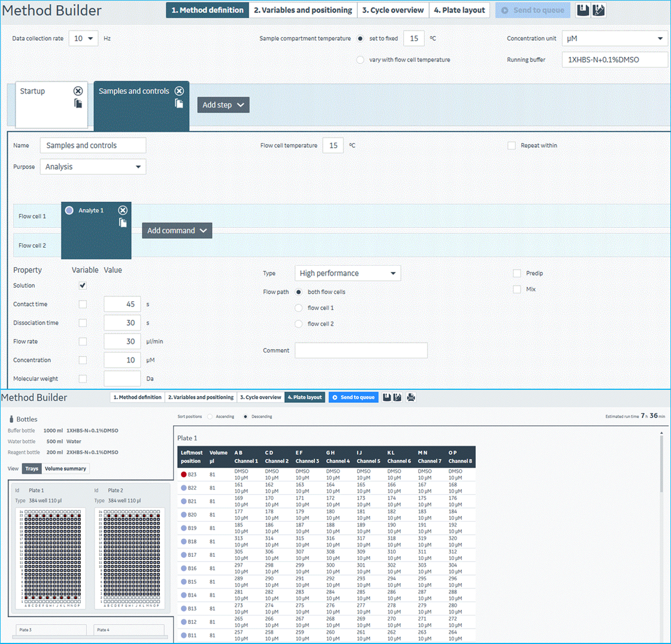The height and width of the screenshot is (644, 671).
Task: Tick the Contact time variable checkbox
Action: (x=82, y=304)
